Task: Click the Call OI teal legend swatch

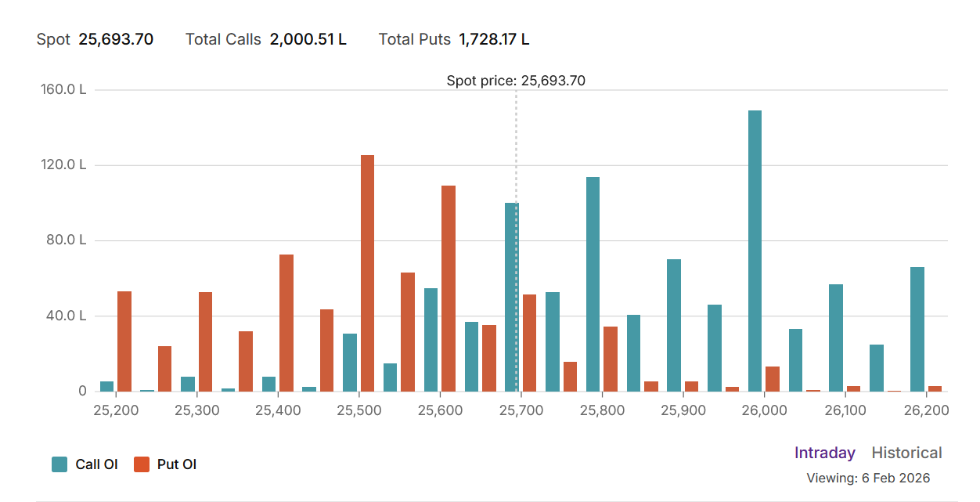Action: point(59,464)
